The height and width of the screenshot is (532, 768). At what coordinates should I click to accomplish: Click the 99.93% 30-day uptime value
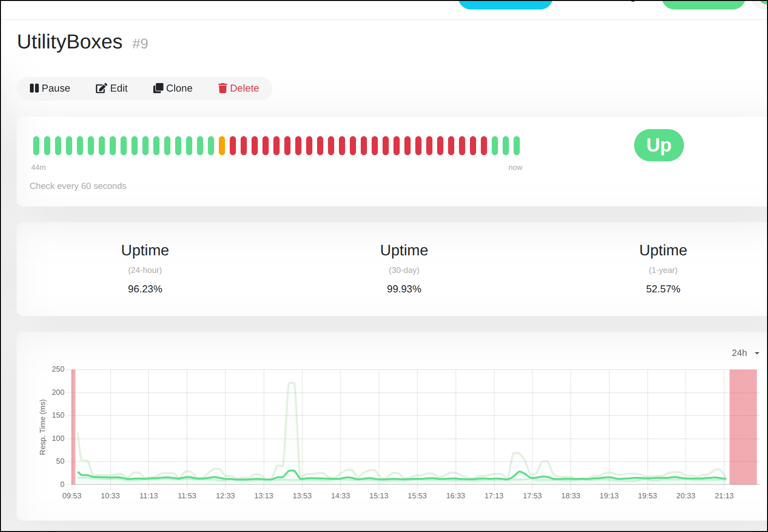[x=404, y=289]
